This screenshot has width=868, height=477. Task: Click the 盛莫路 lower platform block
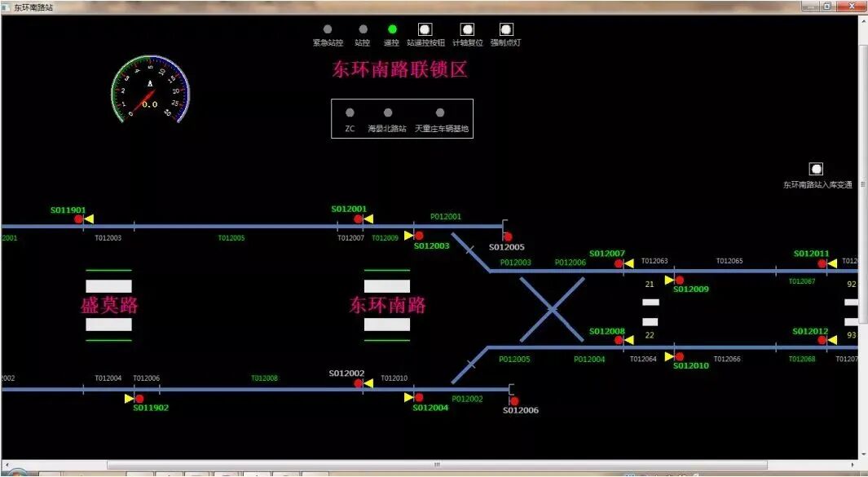pyautogui.click(x=108, y=324)
